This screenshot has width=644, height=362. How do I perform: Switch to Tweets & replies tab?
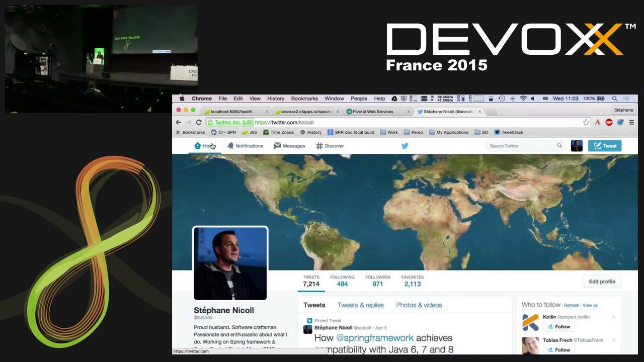[x=361, y=305]
